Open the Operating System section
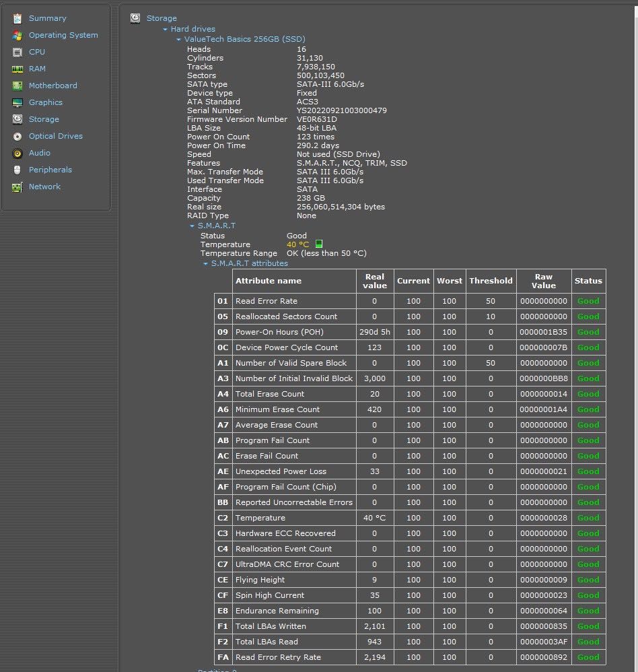Viewport: 638px width, 672px height. click(x=63, y=35)
